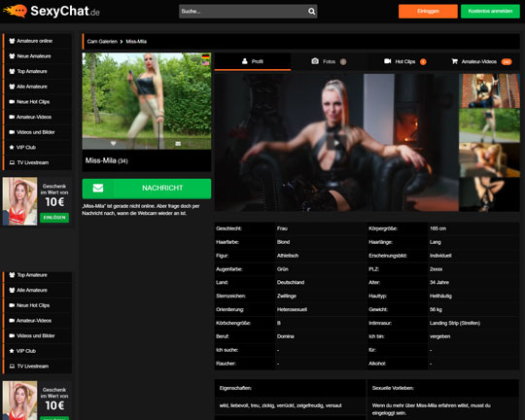The height and width of the screenshot is (420, 525).
Task: Click the heart favorite icon on profile photo
Action: [x=113, y=143]
